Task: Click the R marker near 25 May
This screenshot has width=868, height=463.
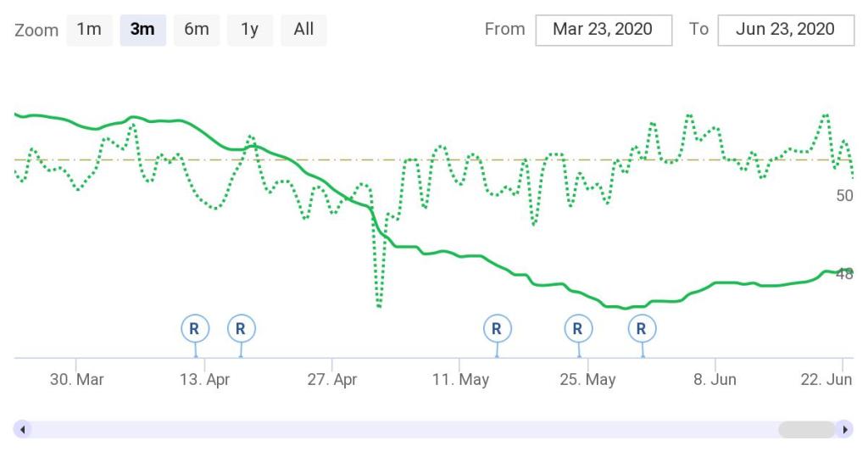Action: (x=577, y=328)
